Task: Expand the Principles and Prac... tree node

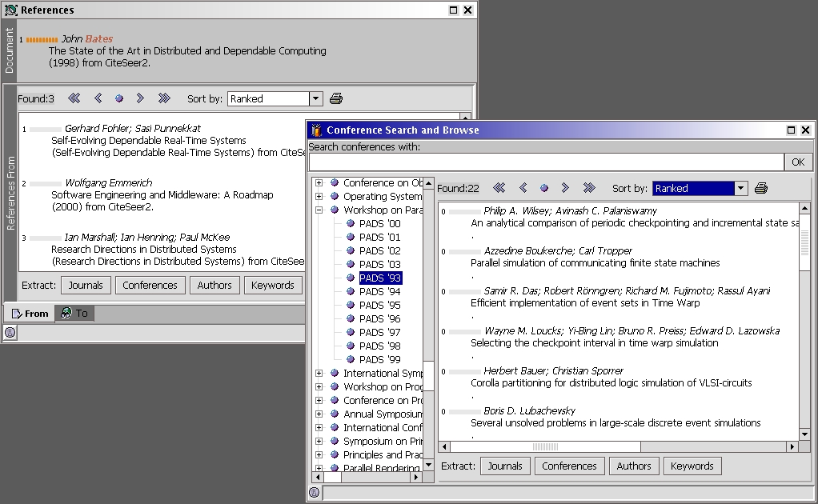Action: tap(319, 454)
